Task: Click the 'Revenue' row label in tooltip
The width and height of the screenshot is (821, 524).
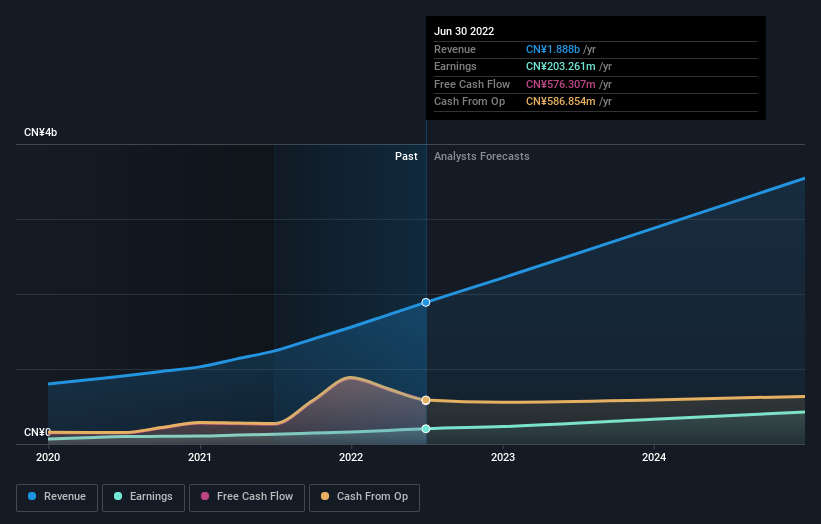Action: click(455, 49)
